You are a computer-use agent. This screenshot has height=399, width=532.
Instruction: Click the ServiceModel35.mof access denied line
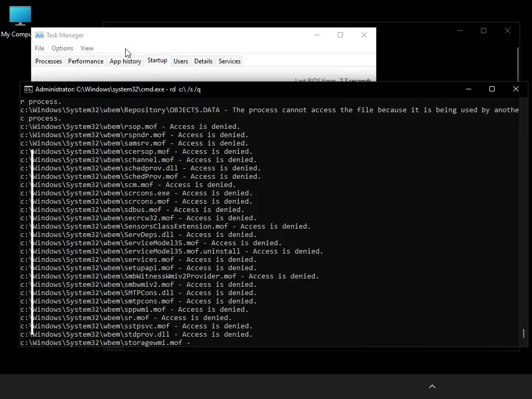(151, 243)
